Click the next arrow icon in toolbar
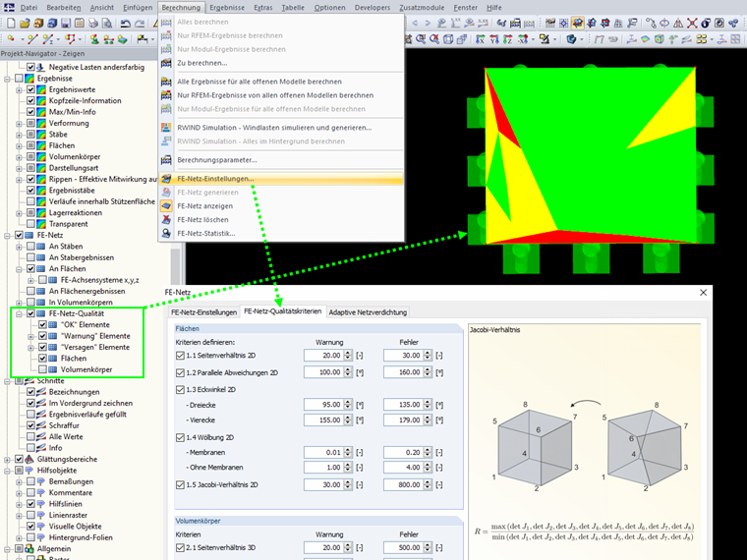 pyautogui.click(x=428, y=23)
